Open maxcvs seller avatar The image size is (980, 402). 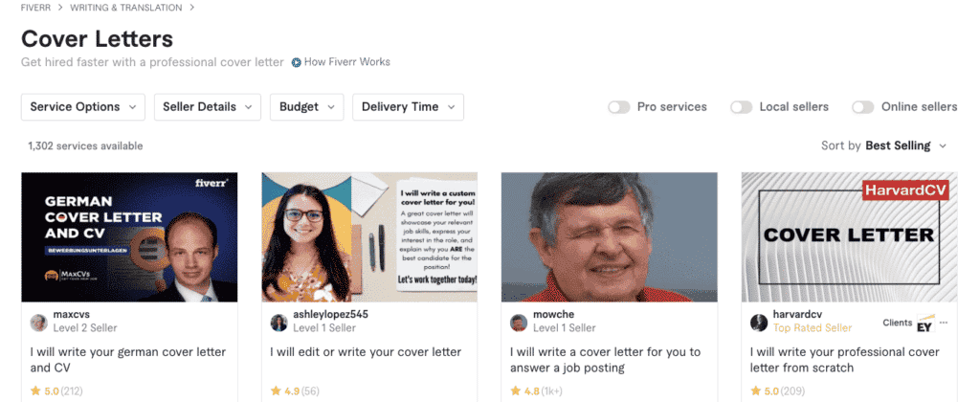(x=38, y=323)
